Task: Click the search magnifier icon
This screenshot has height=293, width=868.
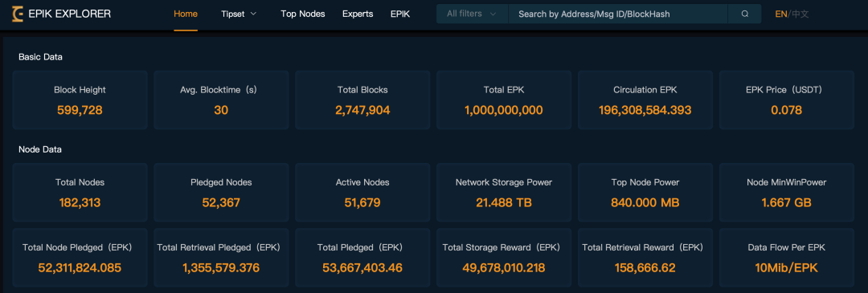Action: pos(744,14)
